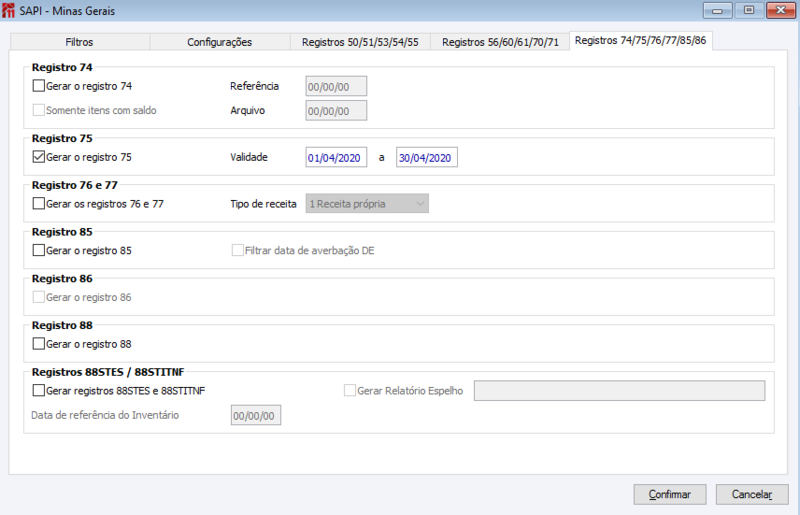Click Registros 88STES / 88STITNF heading
The image size is (800, 515).
[x=108, y=372]
